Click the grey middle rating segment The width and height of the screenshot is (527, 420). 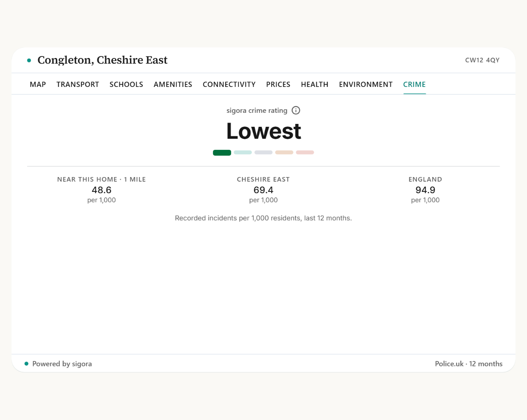point(263,152)
